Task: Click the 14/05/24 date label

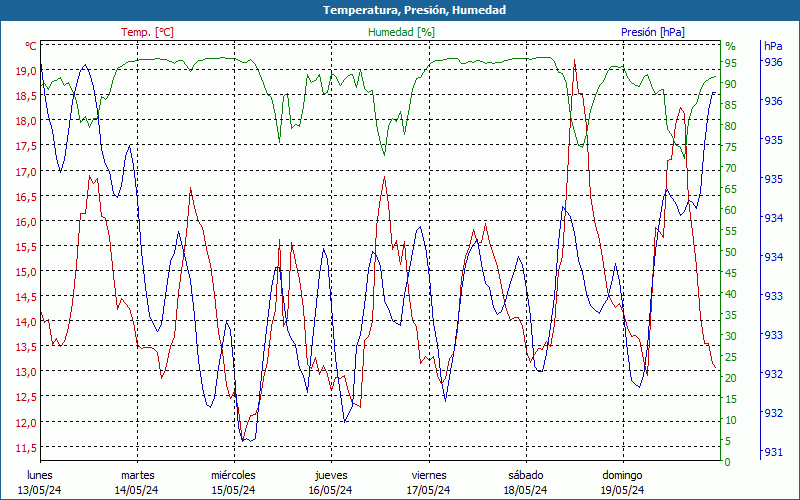Action: pos(136,490)
